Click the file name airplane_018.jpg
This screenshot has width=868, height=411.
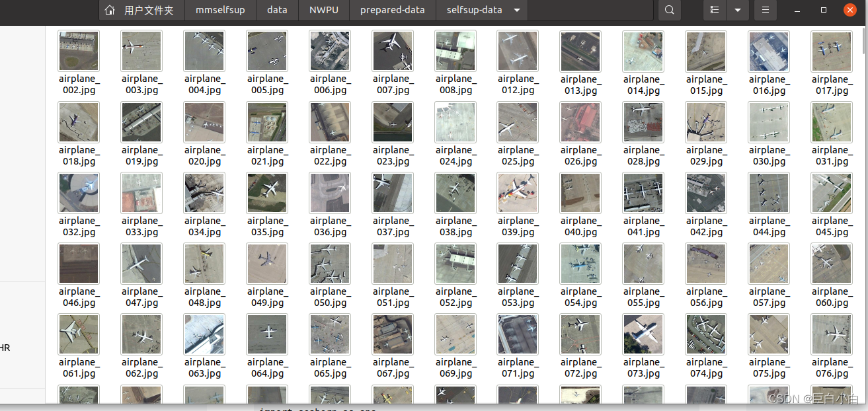[x=79, y=155]
